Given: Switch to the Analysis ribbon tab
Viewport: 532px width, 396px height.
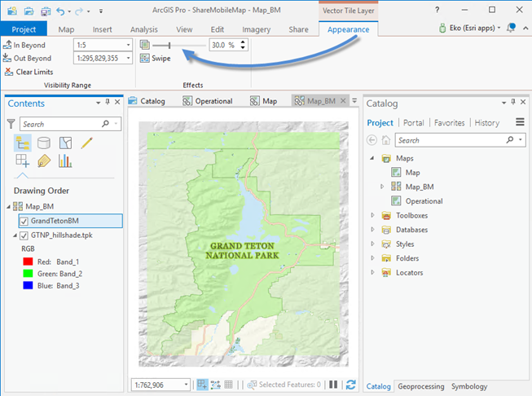Looking at the screenshot, I should point(144,29).
